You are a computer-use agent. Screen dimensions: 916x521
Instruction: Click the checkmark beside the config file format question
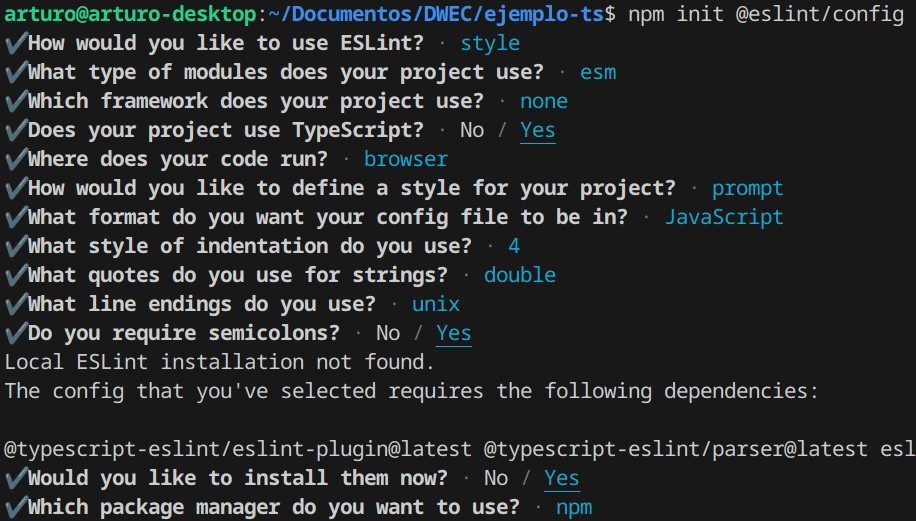pyautogui.click(x=15, y=217)
